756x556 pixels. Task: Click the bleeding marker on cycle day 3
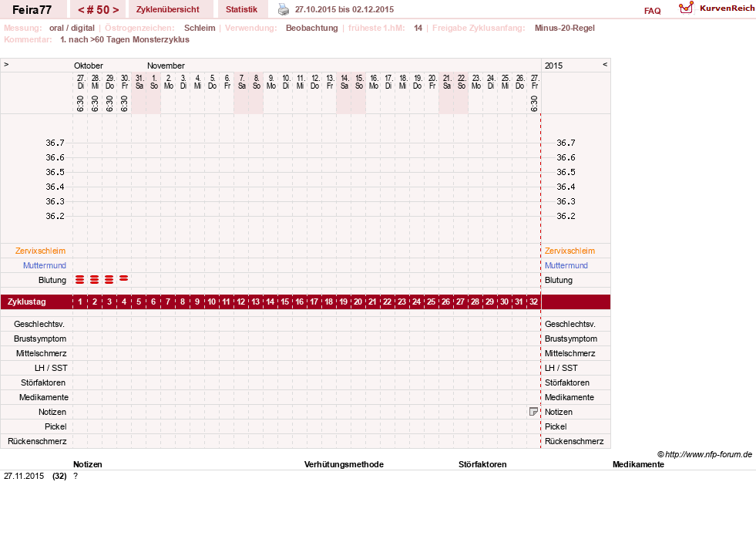tap(109, 279)
